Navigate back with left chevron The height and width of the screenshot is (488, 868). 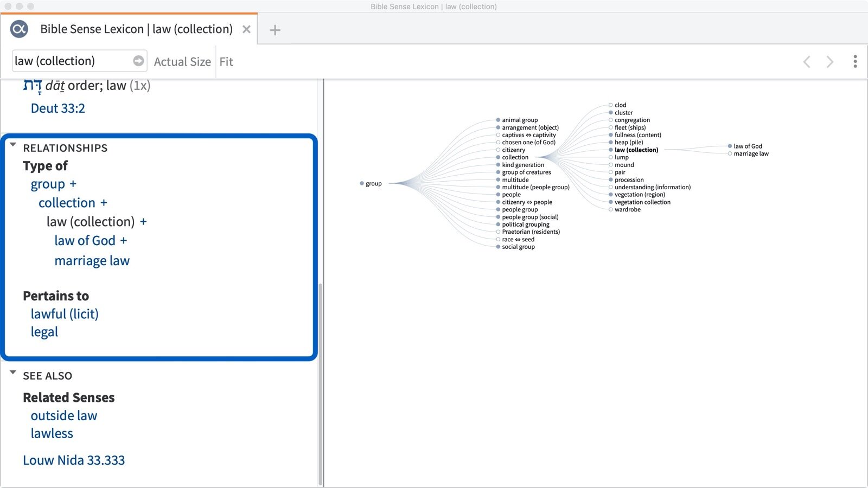pyautogui.click(x=807, y=62)
